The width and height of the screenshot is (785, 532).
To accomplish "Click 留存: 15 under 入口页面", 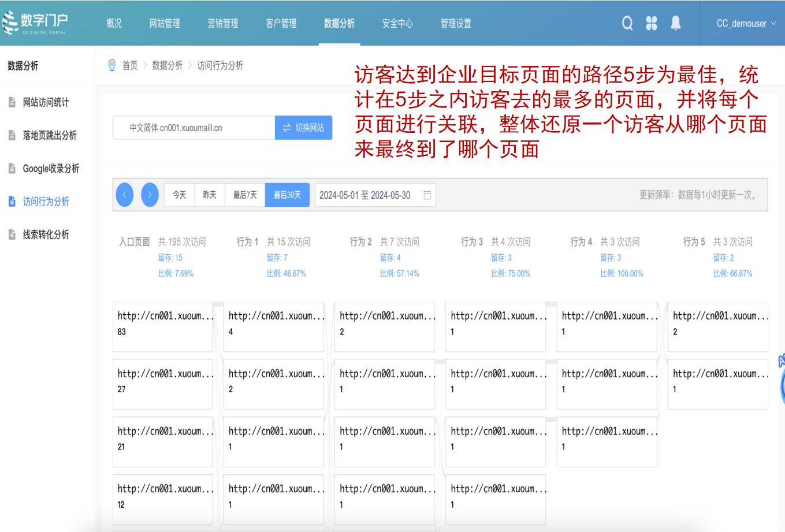I will 170,258.
